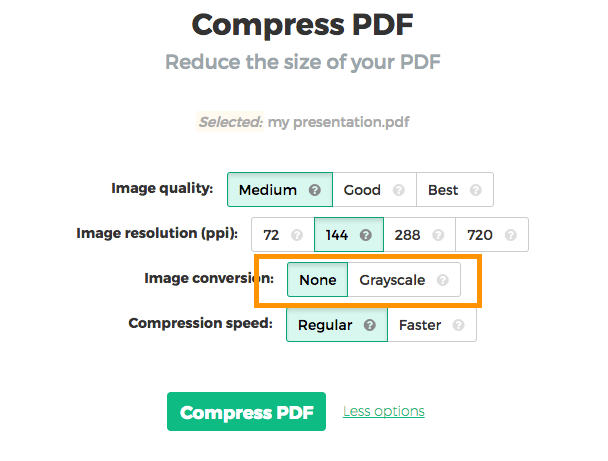608x461 pixels.
Task: Click help icon next to Regular speed
Action: point(370,325)
